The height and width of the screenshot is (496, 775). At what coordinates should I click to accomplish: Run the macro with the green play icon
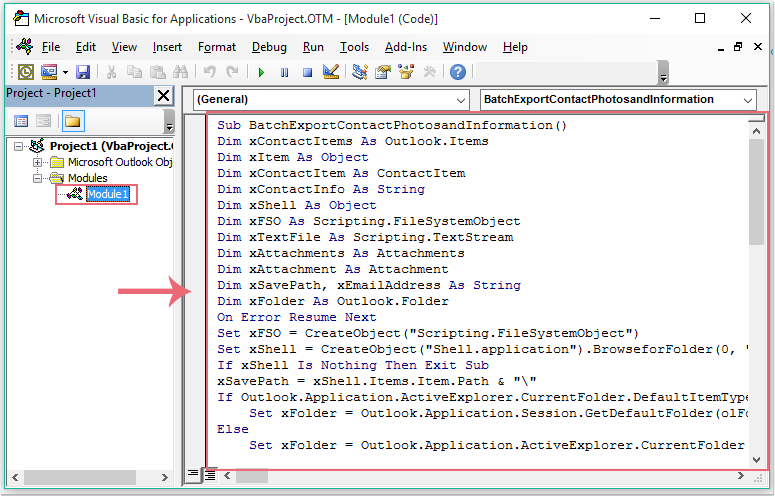click(x=261, y=73)
